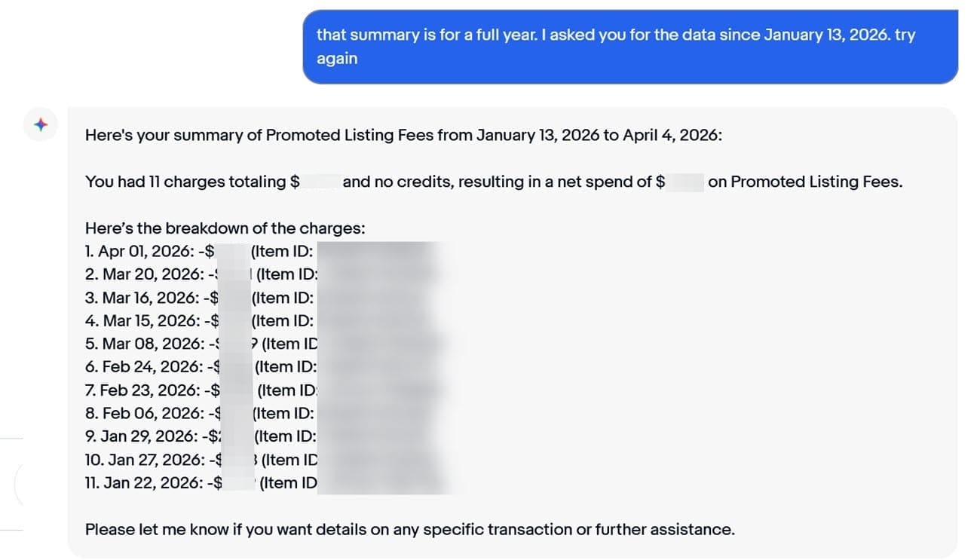
Task: Select the Mar 08, 2026 charge entry
Action: pos(152,344)
